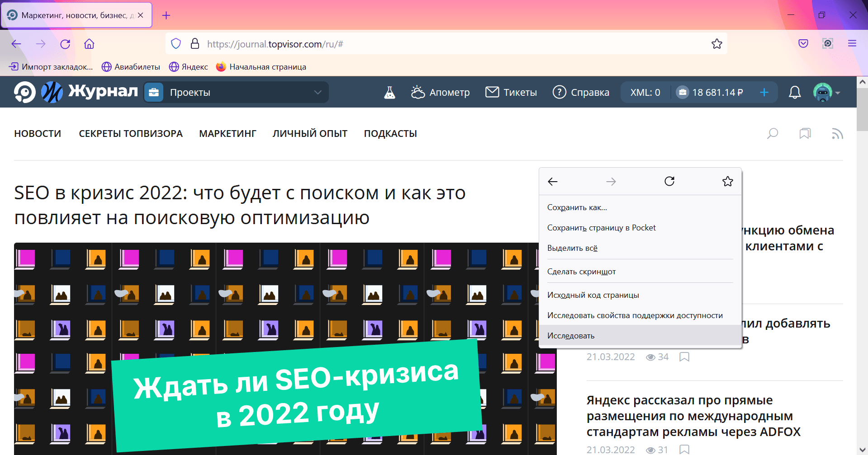Open the Яндекс рассказал про прямые размещения article
Image resolution: width=868 pixels, height=455 pixels.
click(693, 416)
